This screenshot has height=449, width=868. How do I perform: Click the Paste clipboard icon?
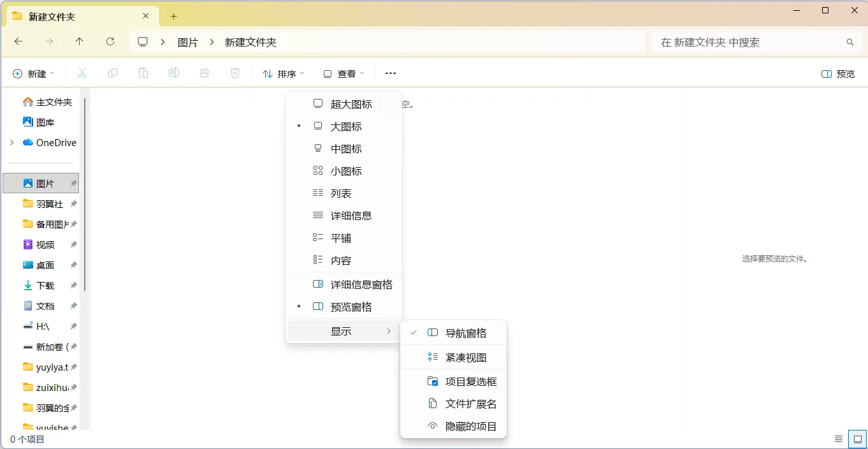pyautogui.click(x=143, y=73)
